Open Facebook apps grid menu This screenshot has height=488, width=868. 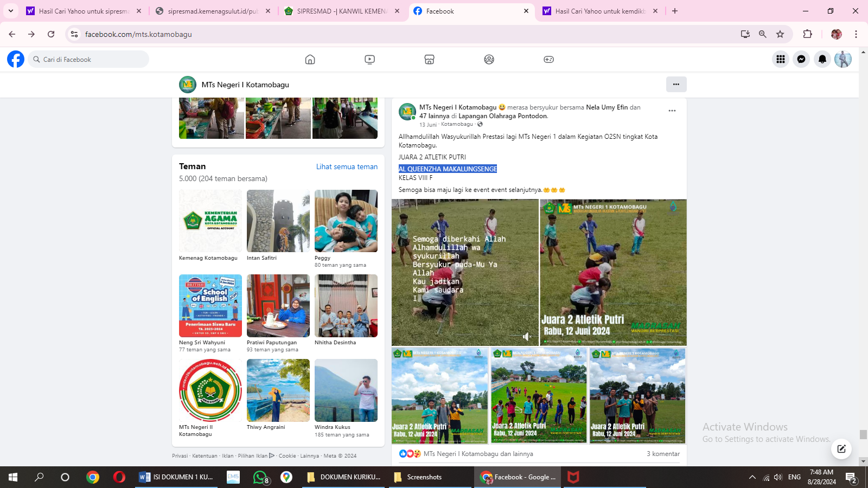(x=780, y=60)
